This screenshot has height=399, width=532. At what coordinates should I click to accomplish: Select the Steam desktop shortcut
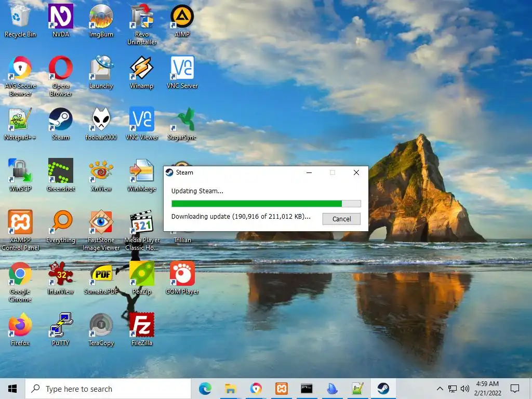(x=60, y=124)
